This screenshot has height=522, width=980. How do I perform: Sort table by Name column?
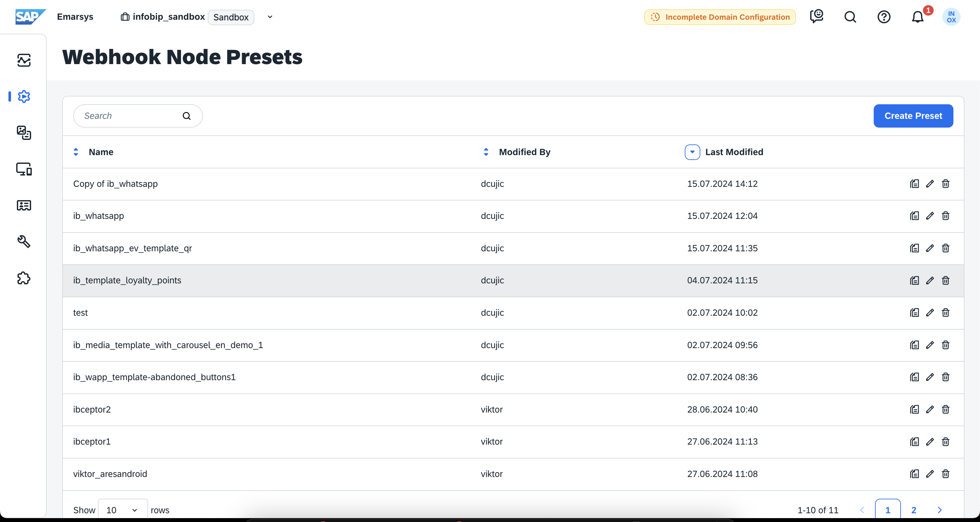tap(76, 152)
